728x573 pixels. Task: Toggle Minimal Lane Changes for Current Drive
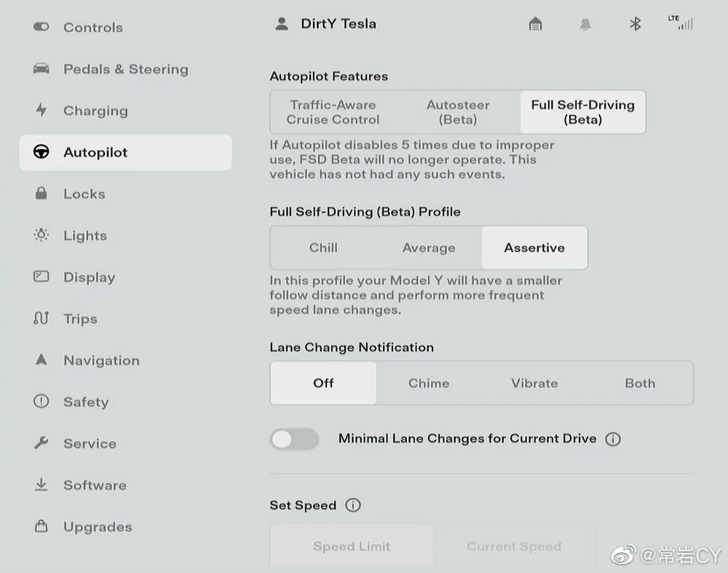[294, 439]
